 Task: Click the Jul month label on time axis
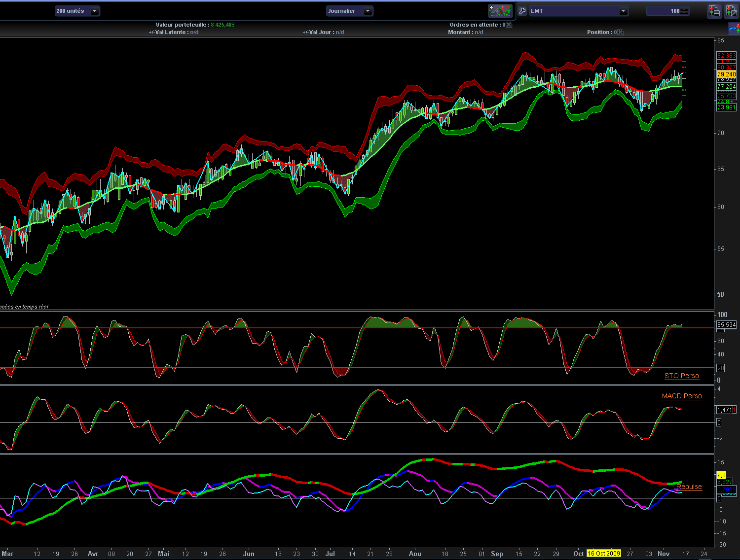[330, 554]
